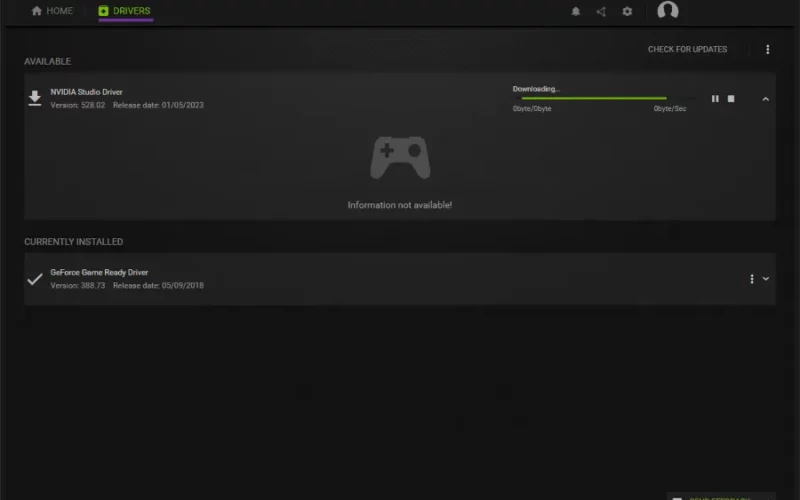Click the Release date: 01/05/2023 text

click(158, 105)
